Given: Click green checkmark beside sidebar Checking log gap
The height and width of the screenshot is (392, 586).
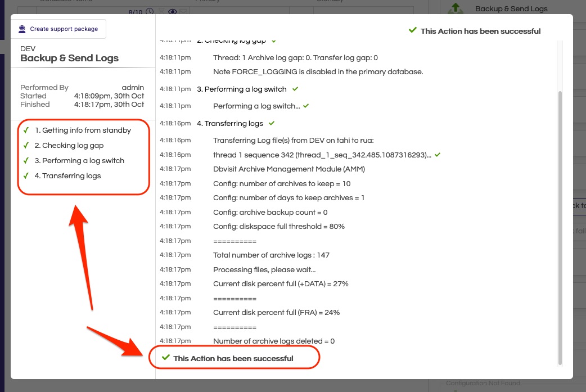Looking at the screenshot, I should pyautogui.click(x=26, y=145).
